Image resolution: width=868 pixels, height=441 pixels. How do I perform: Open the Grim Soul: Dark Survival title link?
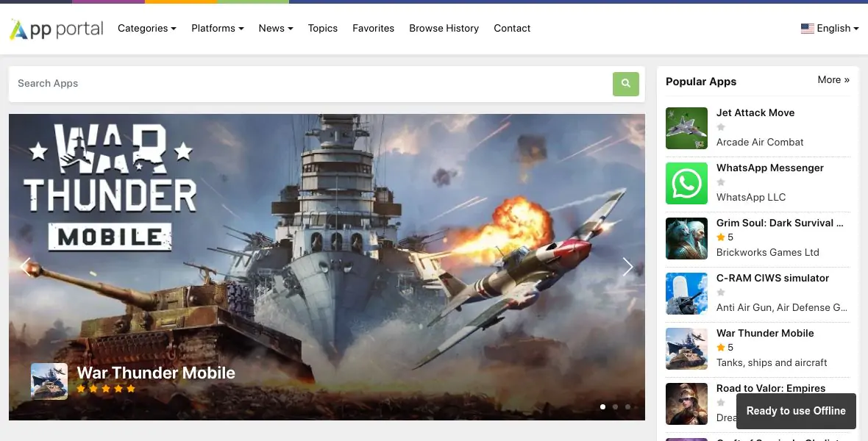[780, 223]
